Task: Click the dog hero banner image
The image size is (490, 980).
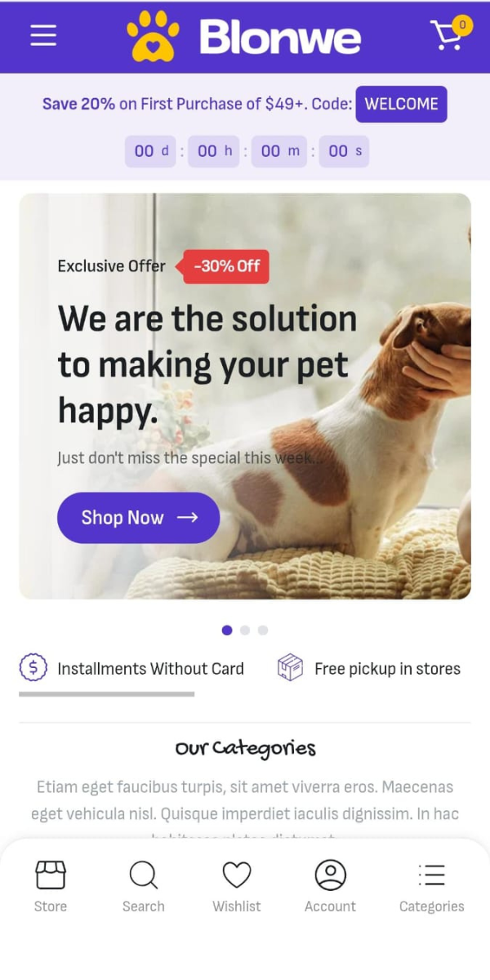Action: tap(245, 396)
